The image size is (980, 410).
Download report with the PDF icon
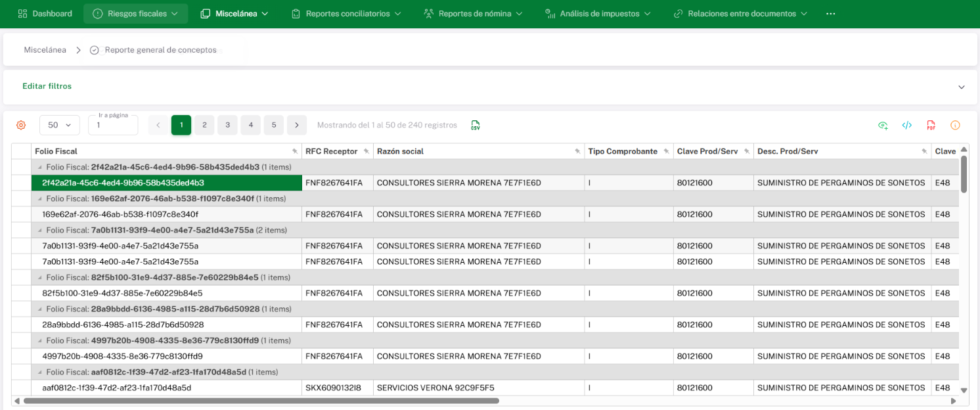931,125
